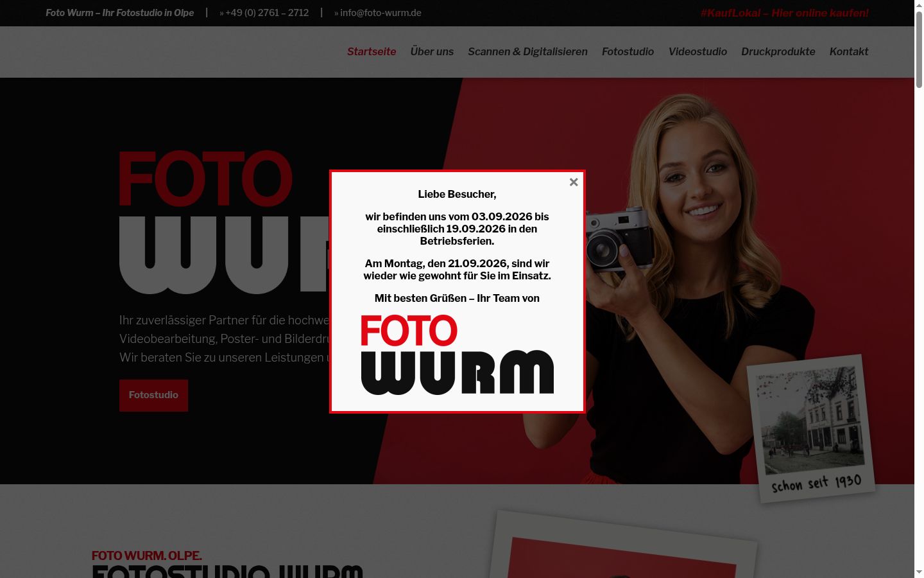Click the 'FOTO WURM. OLPE.' heading
Screen dimensions: 924x578
click(x=146, y=556)
